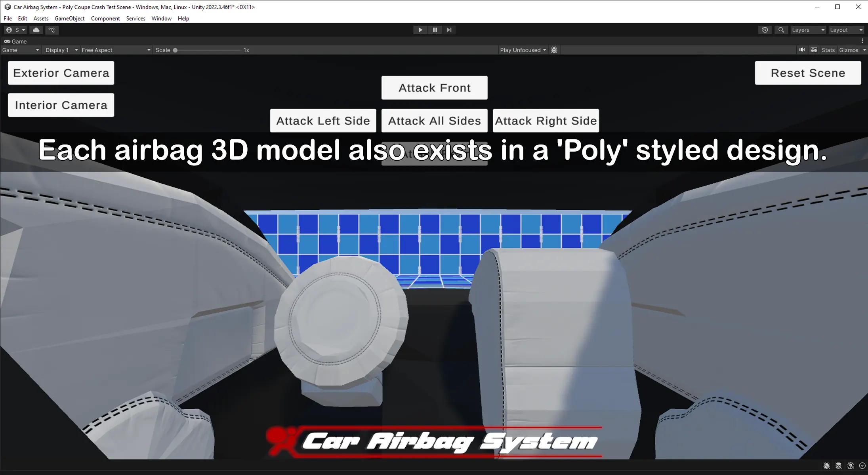868x475 pixels.
Task: Click the Play button in Unity toolbar
Action: tap(420, 30)
